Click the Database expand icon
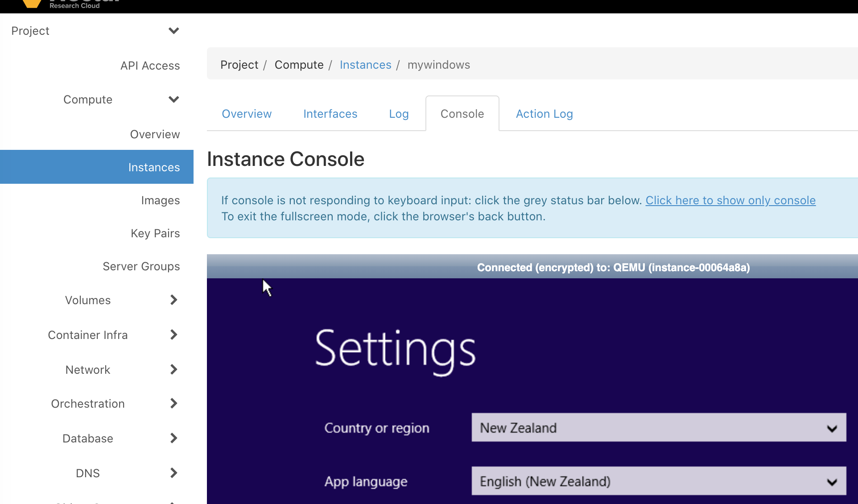The image size is (858, 504). pyautogui.click(x=173, y=438)
